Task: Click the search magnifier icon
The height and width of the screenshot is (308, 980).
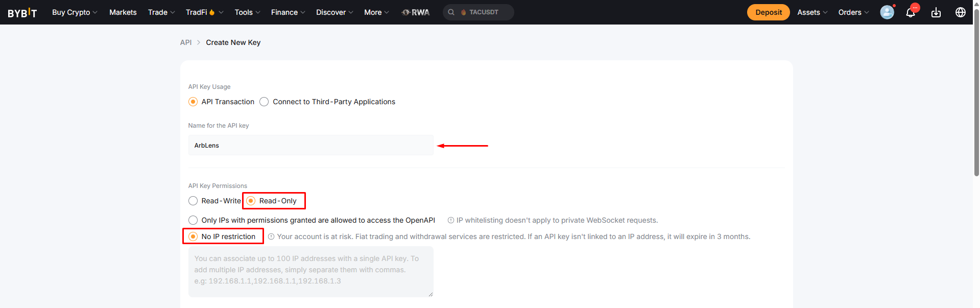Action: click(x=451, y=12)
